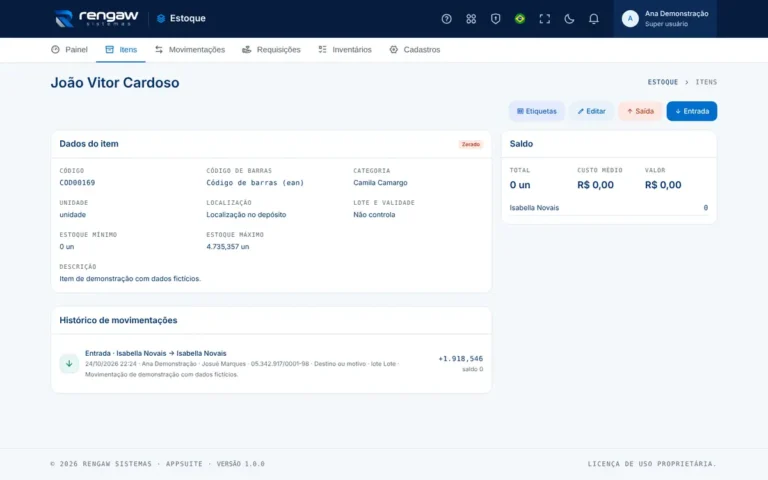Screen dimensions: 768x480
Task: Click category value Camila Camargo
Action: 380,183
